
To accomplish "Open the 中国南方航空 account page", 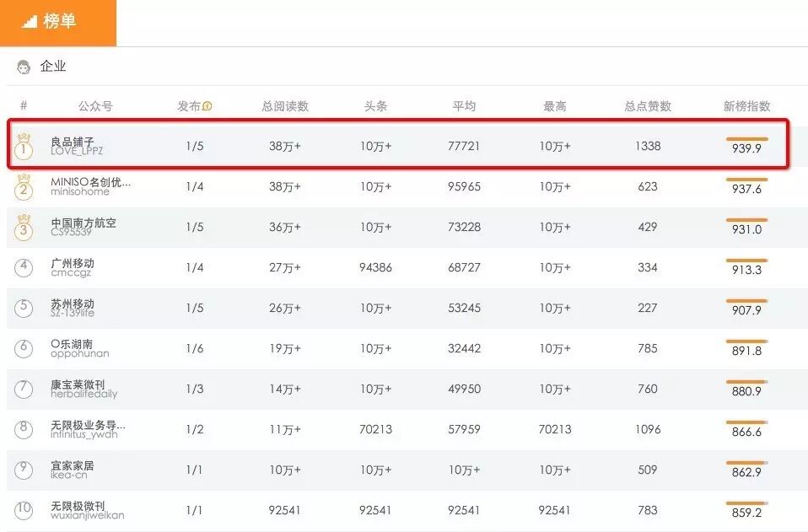I will click(83, 223).
